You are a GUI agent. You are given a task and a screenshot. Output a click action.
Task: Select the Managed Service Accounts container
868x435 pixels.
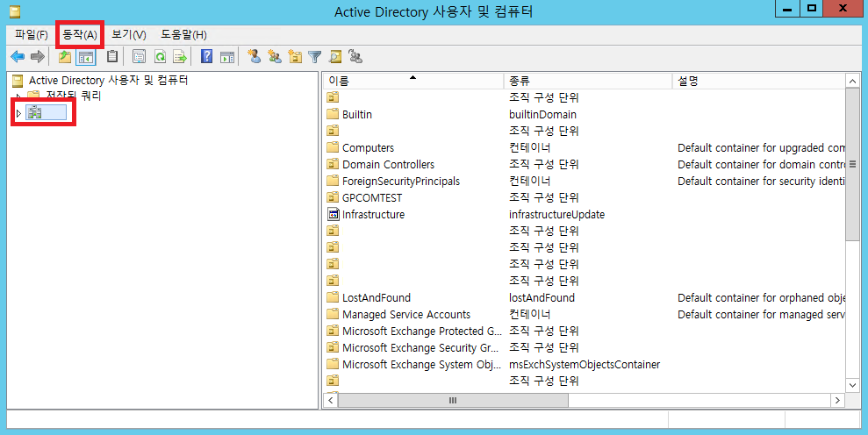coord(406,314)
